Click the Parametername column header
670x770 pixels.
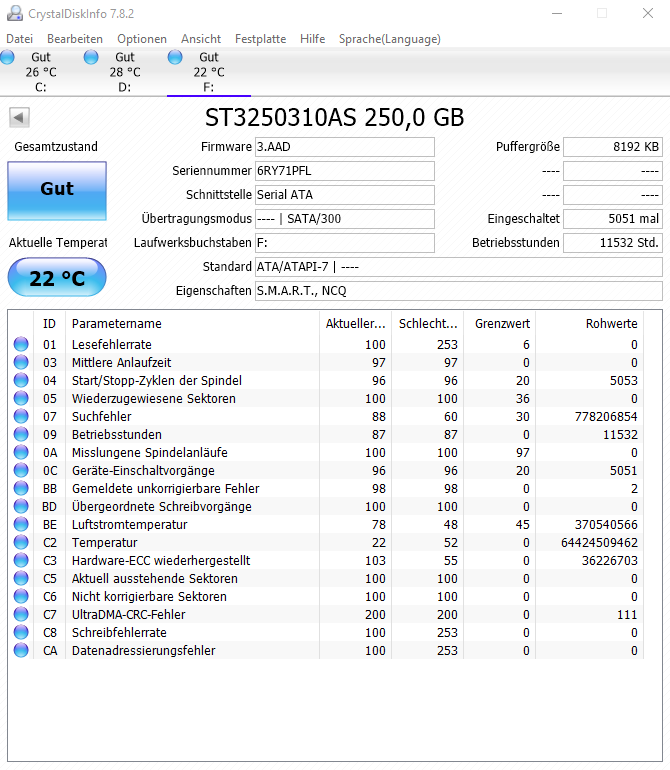(192, 324)
